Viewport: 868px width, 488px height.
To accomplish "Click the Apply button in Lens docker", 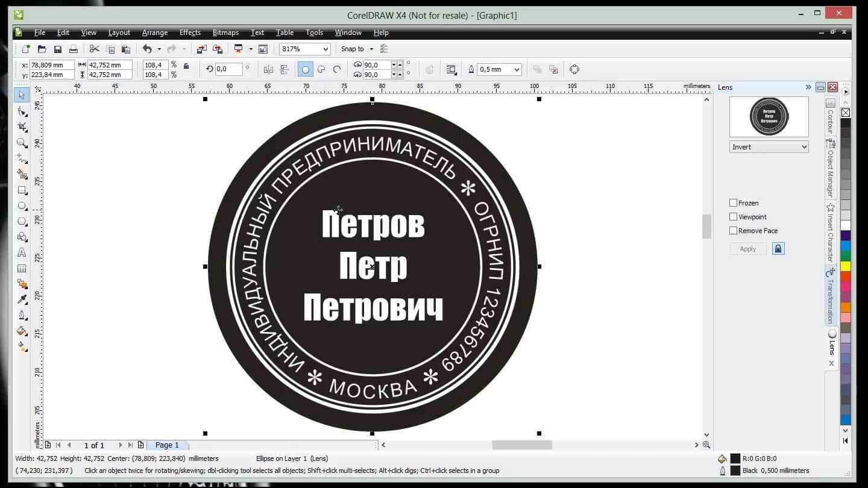I will click(x=747, y=249).
